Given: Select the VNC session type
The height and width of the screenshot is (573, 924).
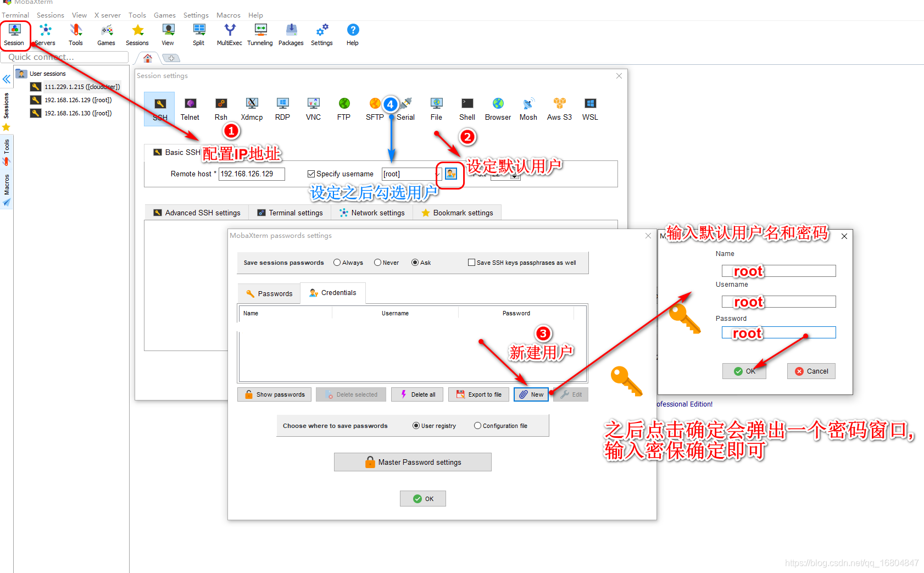Looking at the screenshot, I should click(x=313, y=109).
